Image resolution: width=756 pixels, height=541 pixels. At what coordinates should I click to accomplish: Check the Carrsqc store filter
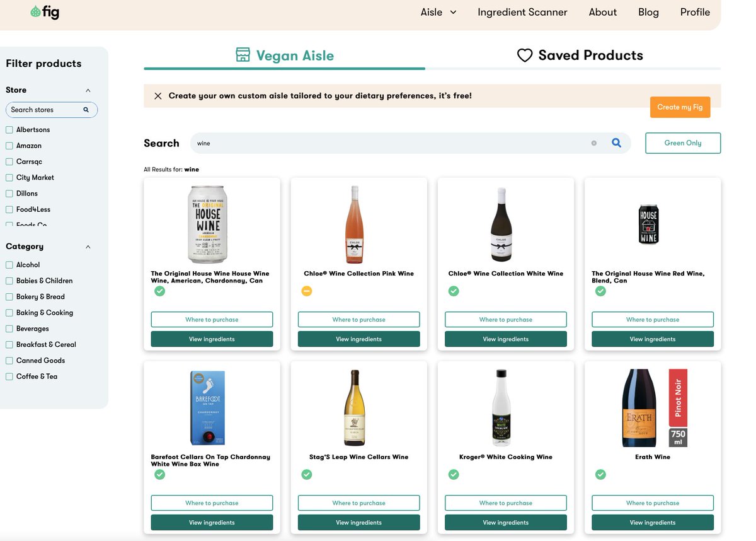(9, 161)
